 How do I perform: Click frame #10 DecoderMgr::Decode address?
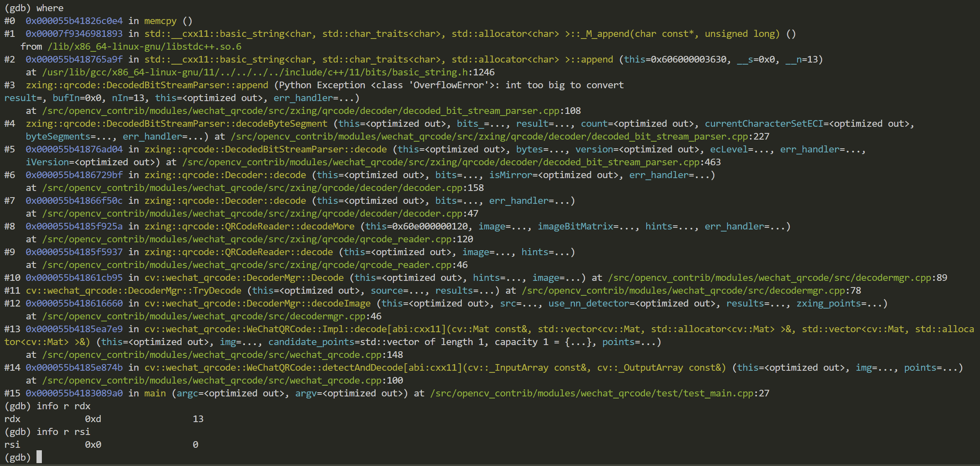tap(74, 278)
